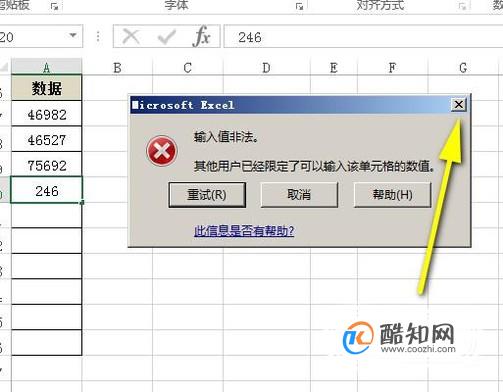The height and width of the screenshot is (392, 503).
Task: Expand the Name Box dropdown arrow
Action: pyautogui.click(x=73, y=35)
